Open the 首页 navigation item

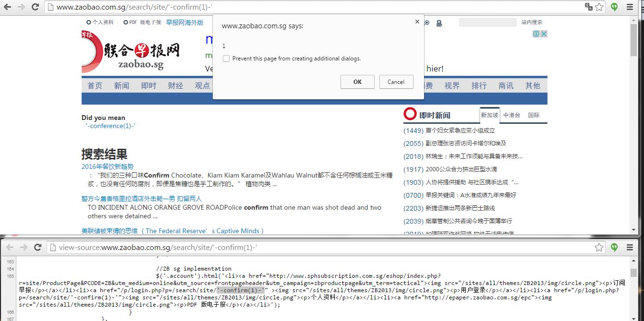pos(95,85)
